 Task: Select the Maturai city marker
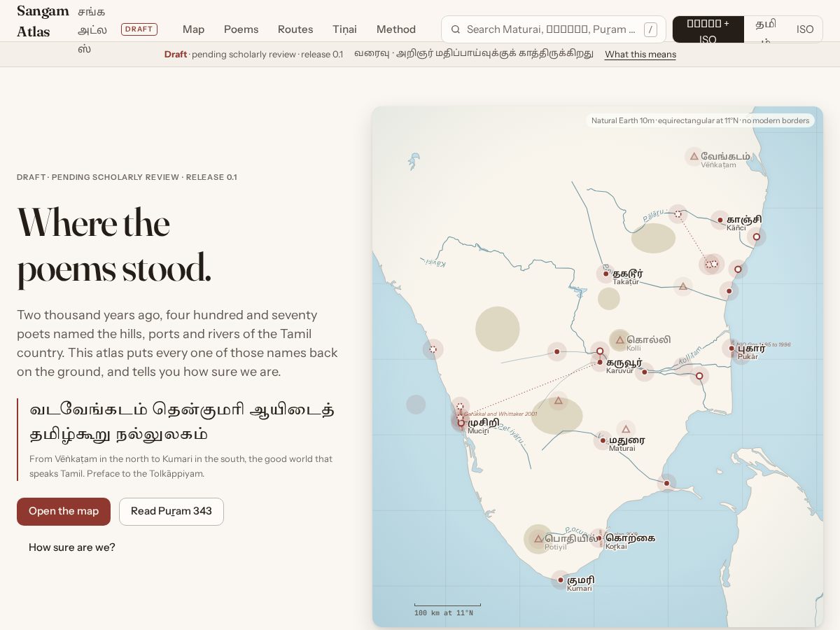[603, 440]
